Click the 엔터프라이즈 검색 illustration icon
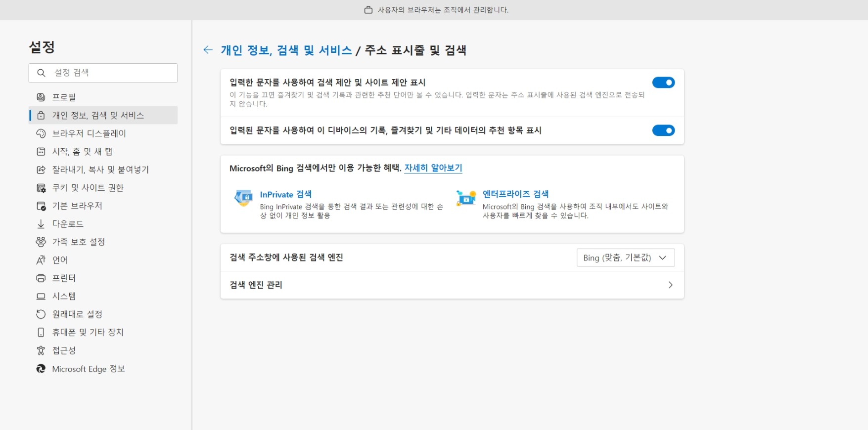This screenshot has height=430, width=868. (466, 198)
